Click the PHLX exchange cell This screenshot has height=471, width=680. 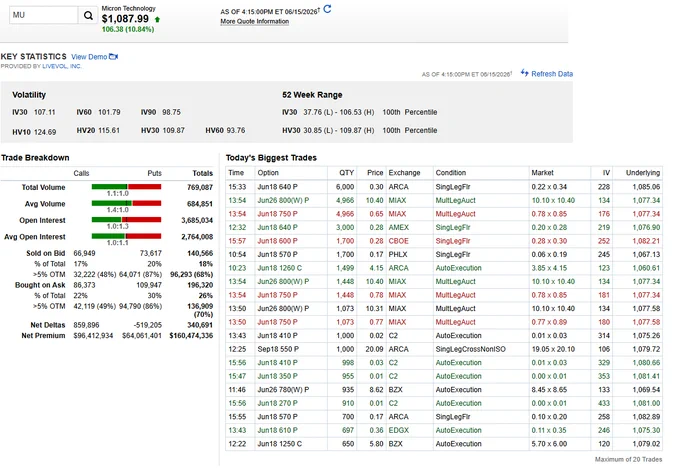click(398, 255)
